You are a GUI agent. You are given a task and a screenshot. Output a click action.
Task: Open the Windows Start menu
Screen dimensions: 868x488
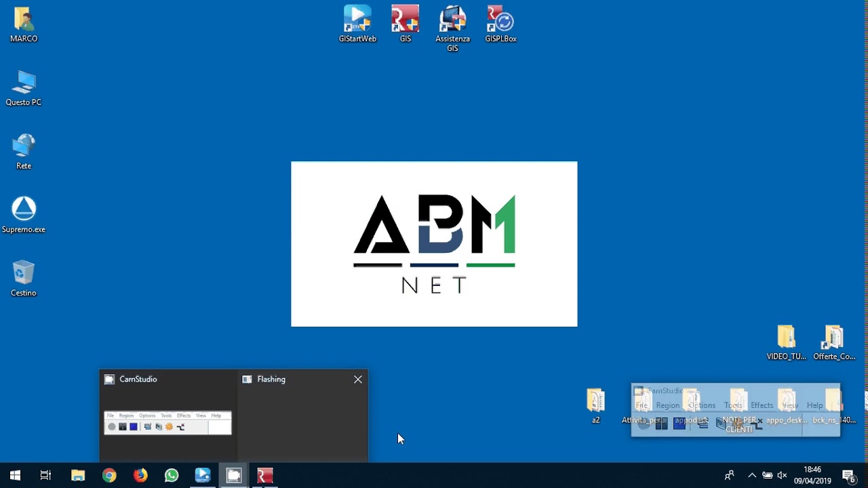click(x=15, y=475)
